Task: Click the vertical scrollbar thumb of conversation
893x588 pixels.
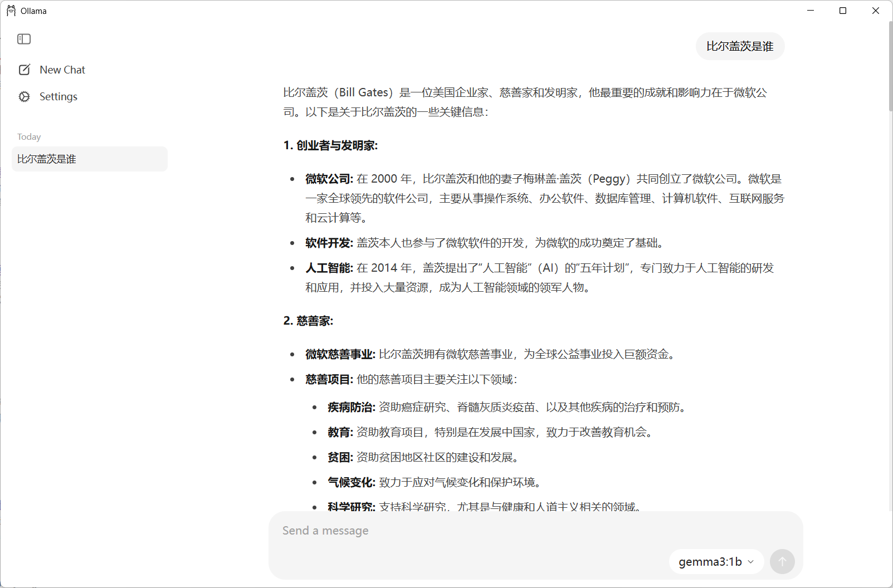Action: (890, 67)
